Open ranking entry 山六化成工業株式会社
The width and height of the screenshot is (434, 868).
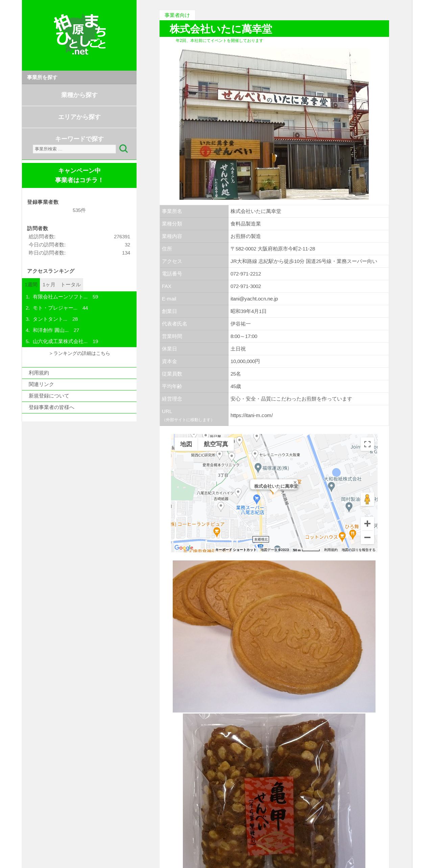click(x=60, y=341)
